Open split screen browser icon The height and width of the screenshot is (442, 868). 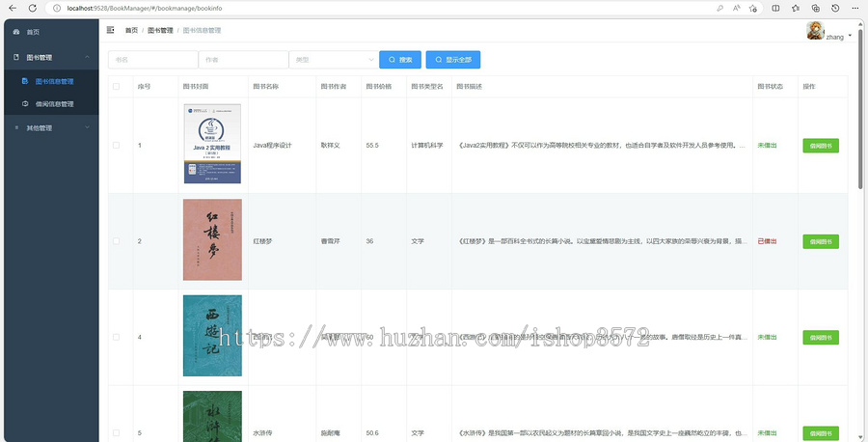775,9
